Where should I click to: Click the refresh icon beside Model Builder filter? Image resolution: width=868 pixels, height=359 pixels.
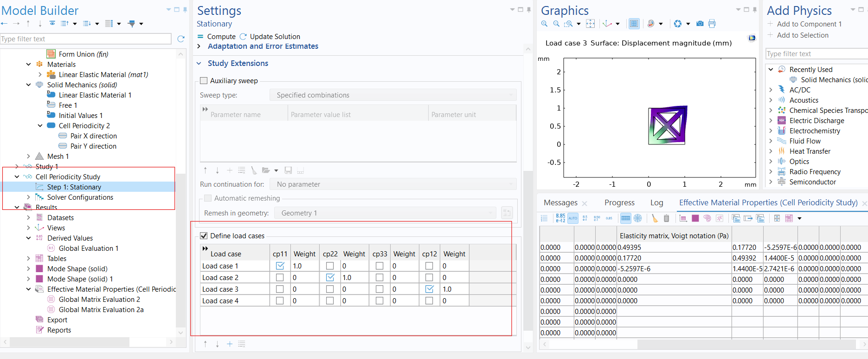181,39
